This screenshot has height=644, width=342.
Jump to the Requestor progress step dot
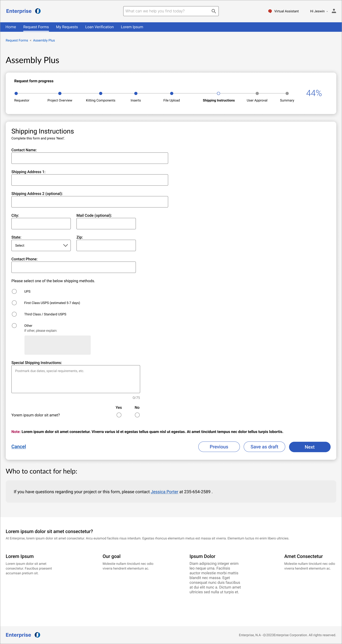[x=16, y=94]
